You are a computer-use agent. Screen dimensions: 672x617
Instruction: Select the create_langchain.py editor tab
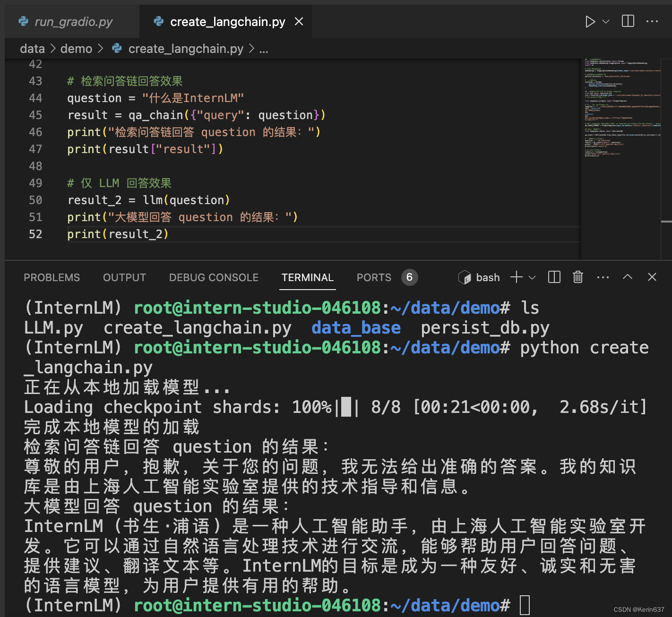[x=228, y=22]
